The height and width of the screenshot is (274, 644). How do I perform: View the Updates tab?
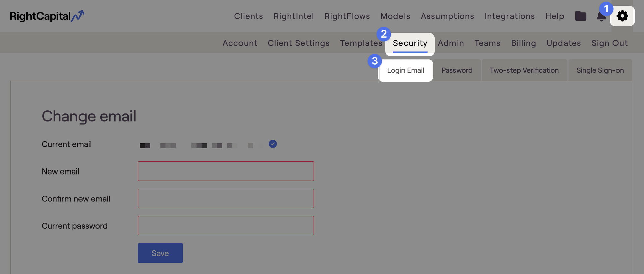[564, 43]
